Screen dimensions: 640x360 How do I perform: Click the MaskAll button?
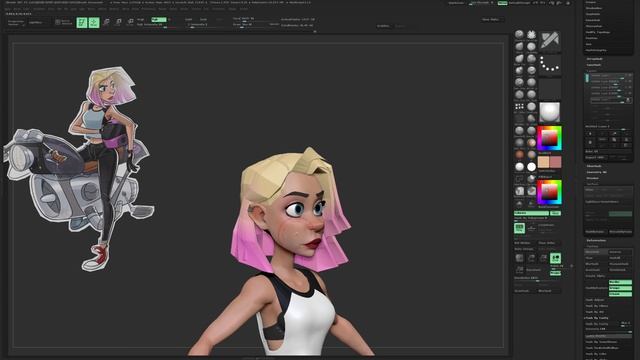click(x=620, y=258)
